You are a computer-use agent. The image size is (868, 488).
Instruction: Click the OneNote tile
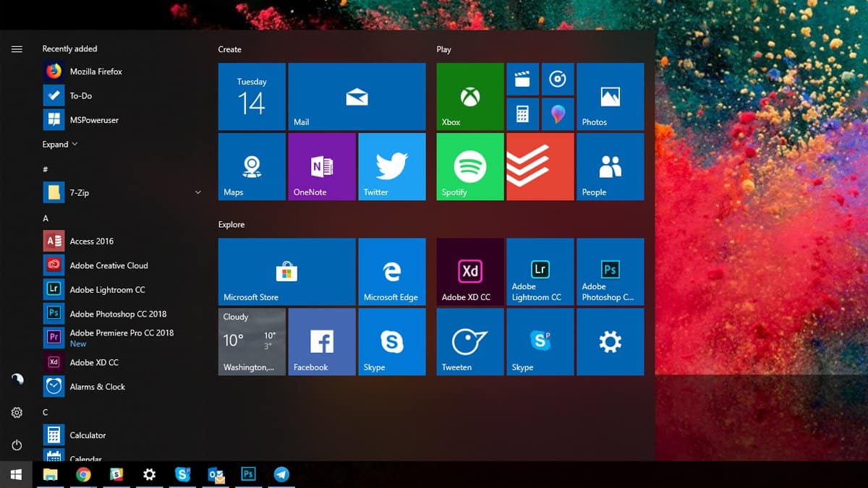(x=321, y=166)
